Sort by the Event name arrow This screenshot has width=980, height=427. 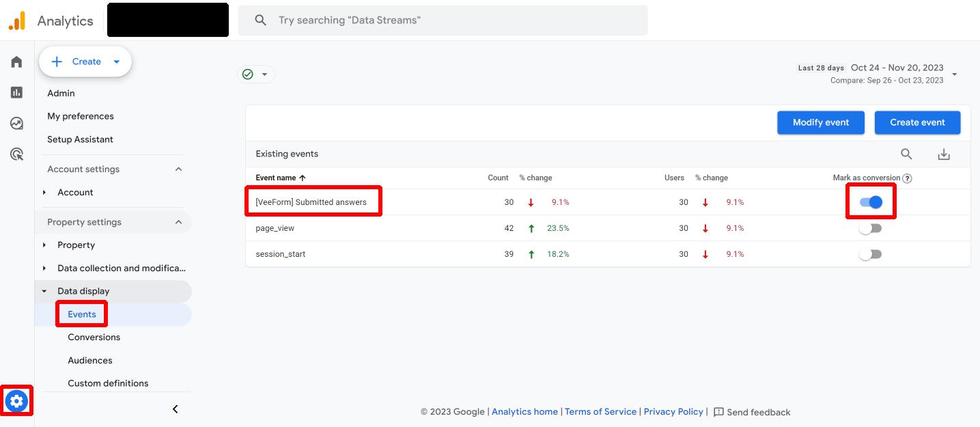pos(303,178)
